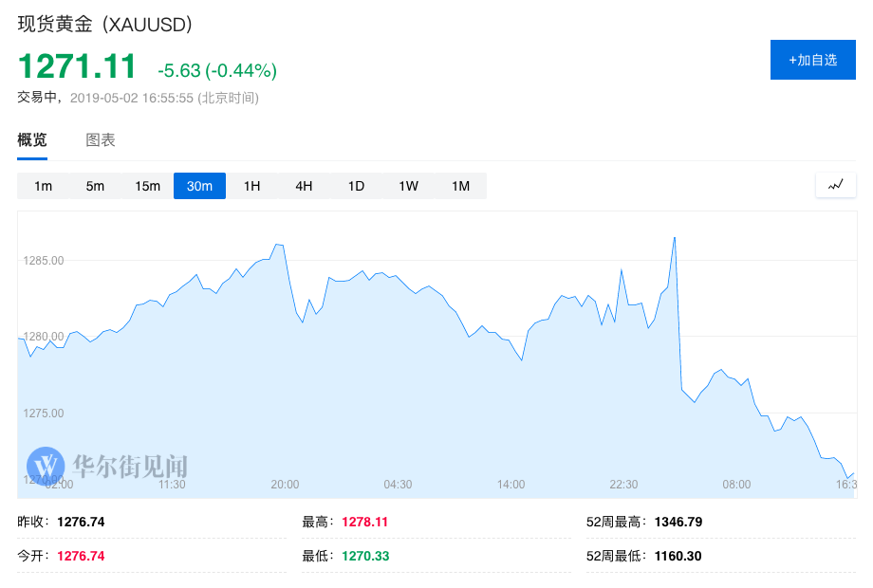Select the active 30m interval
873x588 pixels.
199,186
